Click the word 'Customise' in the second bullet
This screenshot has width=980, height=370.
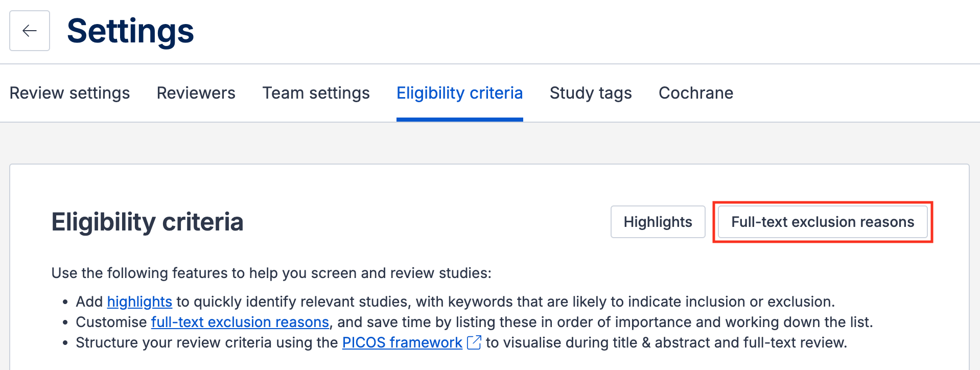pos(111,322)
